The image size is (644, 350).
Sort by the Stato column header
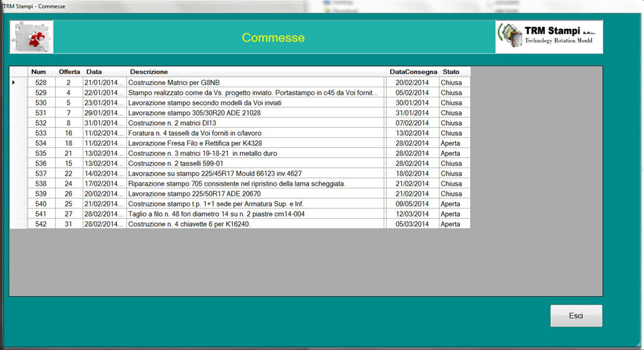[454, 71]
